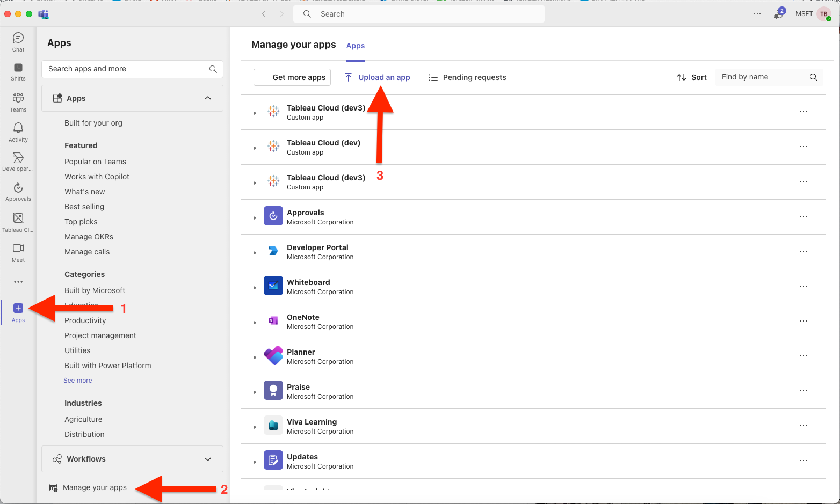Expand the Whiteboard row
Screen dimensions: 840x504
[255, 288]
